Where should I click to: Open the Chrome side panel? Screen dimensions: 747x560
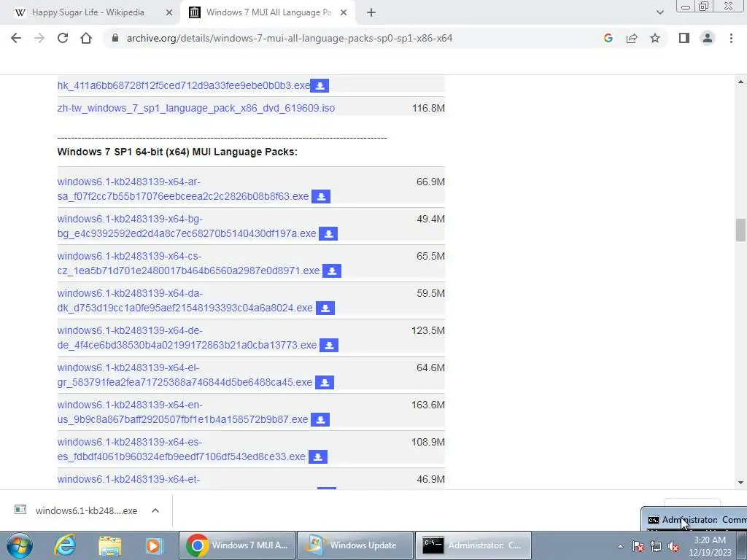tap(684, 38)
